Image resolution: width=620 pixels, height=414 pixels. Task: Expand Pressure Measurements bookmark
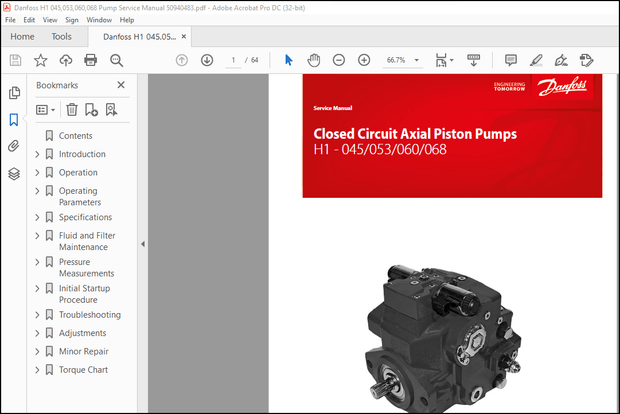click(37, 262)
